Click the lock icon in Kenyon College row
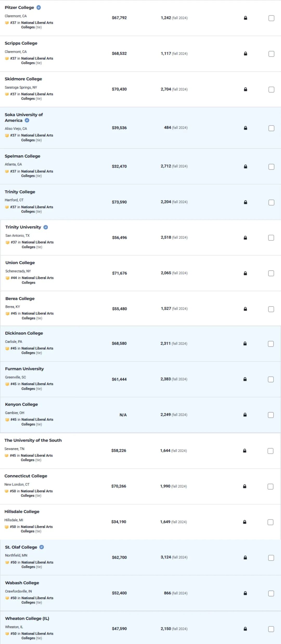 point(245,415)
